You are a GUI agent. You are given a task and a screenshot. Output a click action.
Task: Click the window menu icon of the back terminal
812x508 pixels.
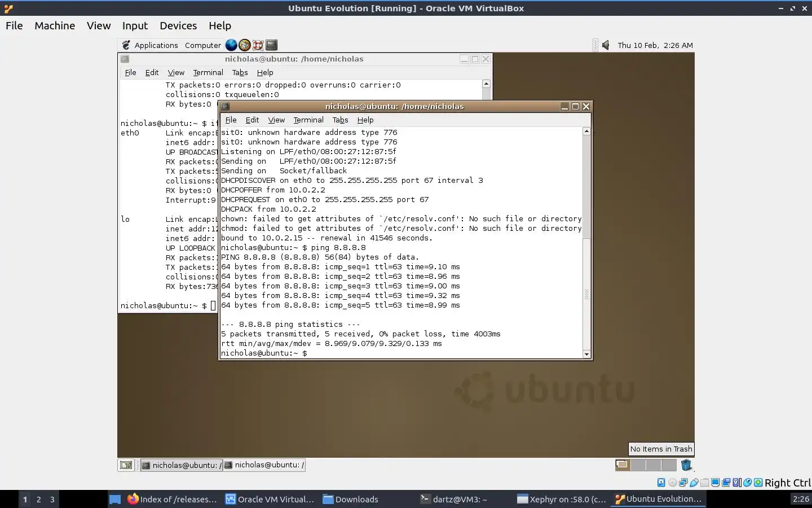125,59
